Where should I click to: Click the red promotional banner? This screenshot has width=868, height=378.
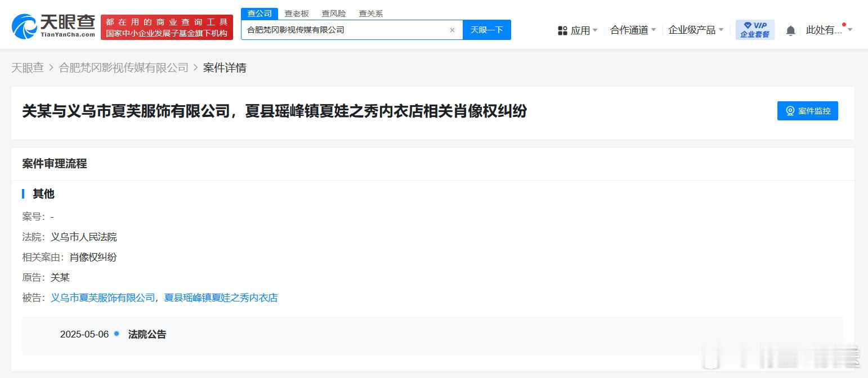(x=167, y=28)
